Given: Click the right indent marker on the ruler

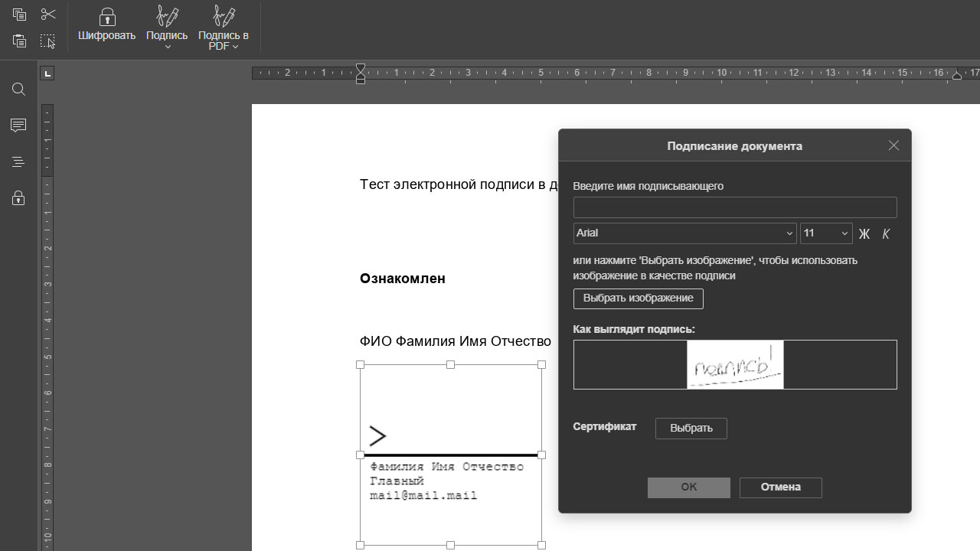Looking at the screenshot, I should (957, 76).
